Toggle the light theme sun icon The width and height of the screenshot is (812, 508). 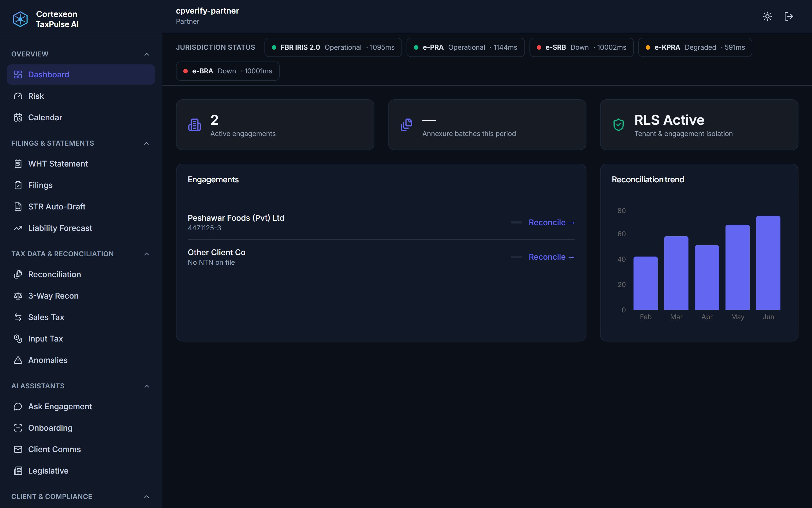click(x=767, y=16)
